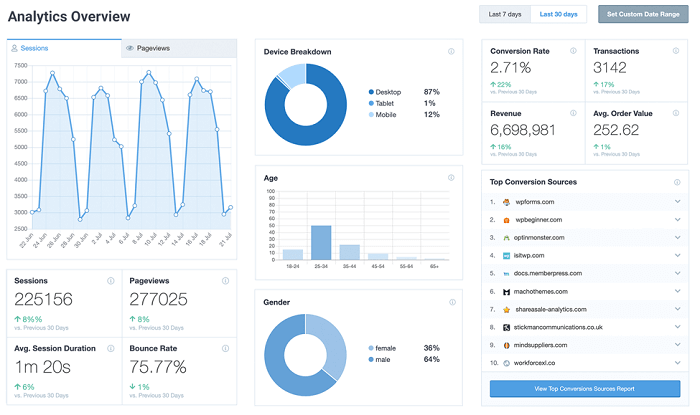The height and width of the screenshot is (415, 700).
Task: Open info icon on Age card
Action: [x=451, y=178]
